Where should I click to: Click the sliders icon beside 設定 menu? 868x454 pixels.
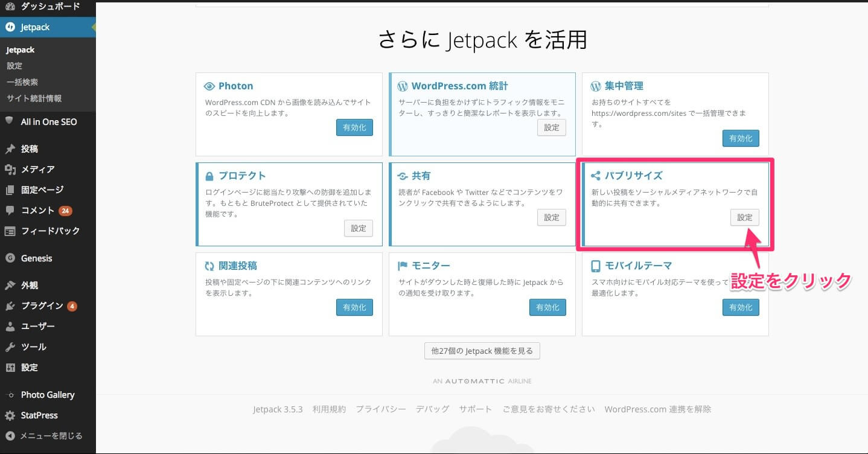(10, 367)
